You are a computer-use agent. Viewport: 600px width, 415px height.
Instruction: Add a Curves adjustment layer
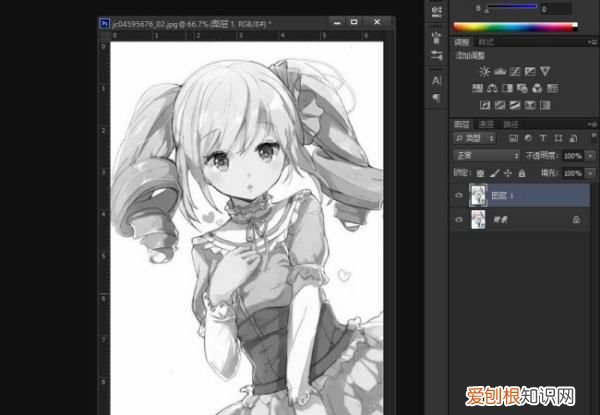click(516, 72)
